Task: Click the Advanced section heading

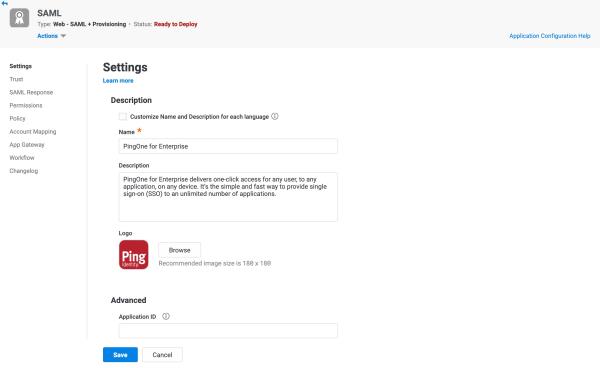Action: (x=129, y=300)
